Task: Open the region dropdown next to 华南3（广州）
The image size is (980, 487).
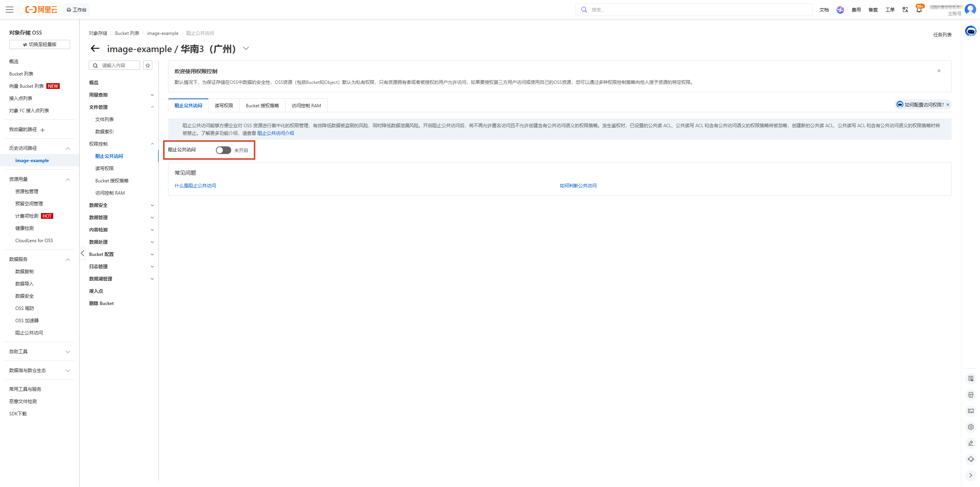Action: click(246, 49)
